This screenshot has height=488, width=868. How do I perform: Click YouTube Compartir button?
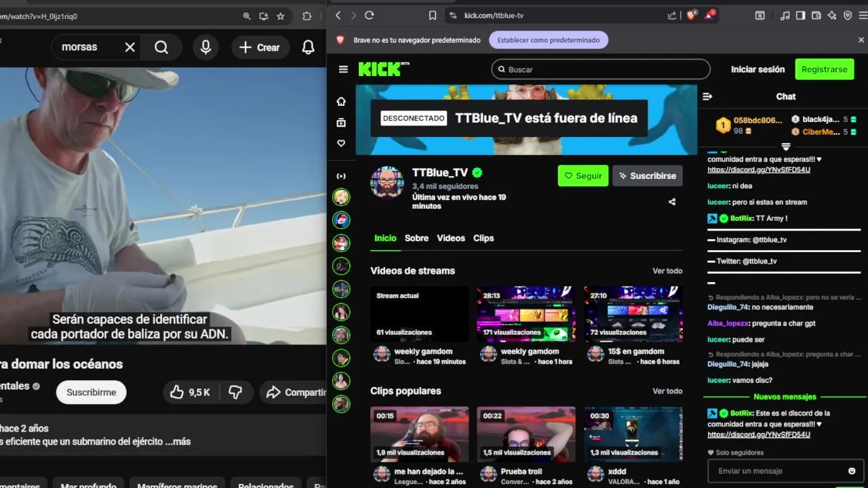(293, 392)
